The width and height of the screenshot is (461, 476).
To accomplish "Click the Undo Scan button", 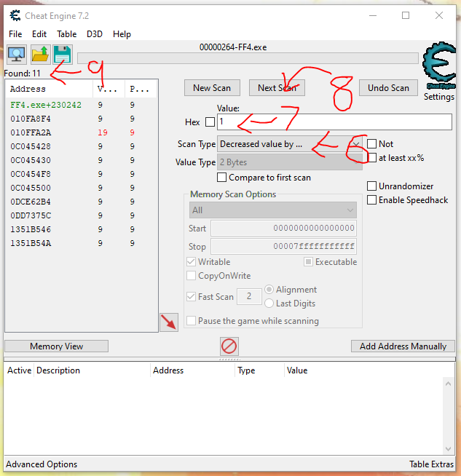I will [x=388, y=88].
